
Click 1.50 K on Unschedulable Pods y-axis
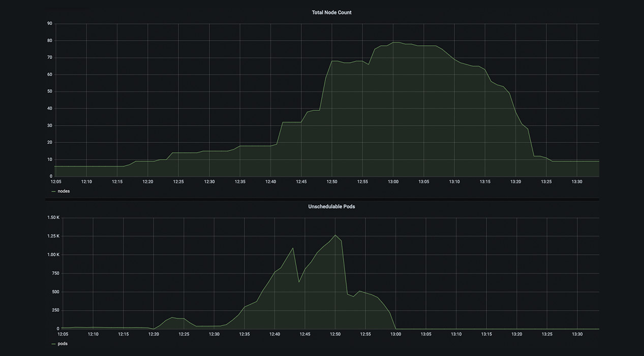click(53, 218)
